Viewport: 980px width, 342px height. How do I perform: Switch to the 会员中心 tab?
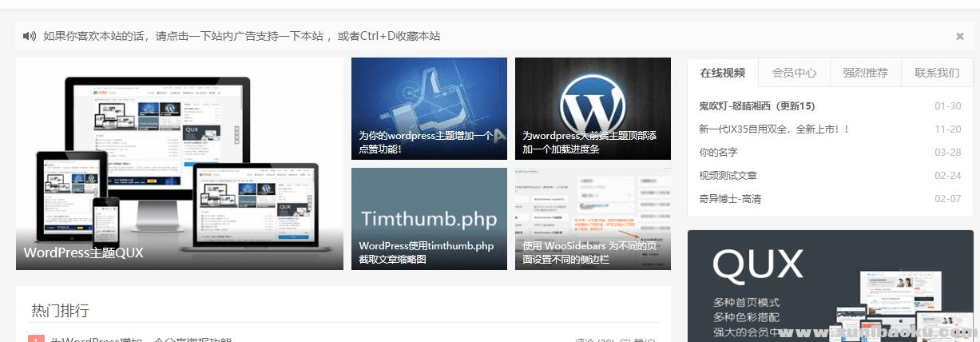[x=794, y=73]
